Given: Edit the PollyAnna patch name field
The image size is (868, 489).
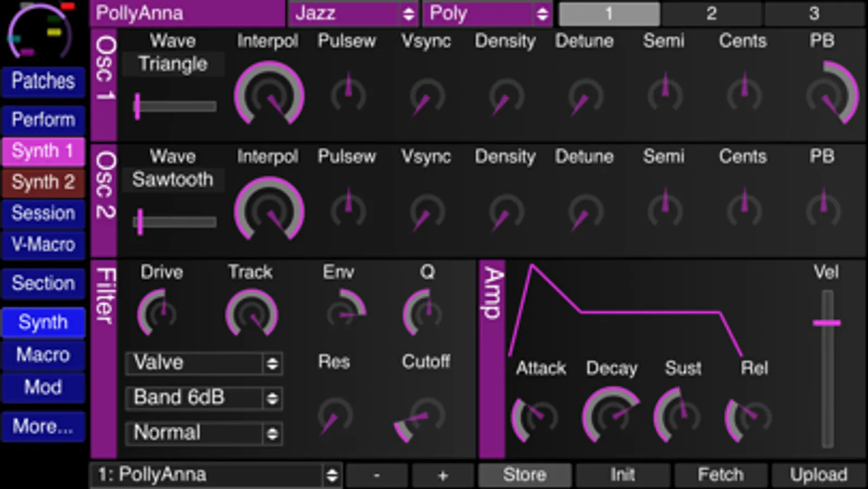Looking at the screenshot, I should (x=187, y=14).
